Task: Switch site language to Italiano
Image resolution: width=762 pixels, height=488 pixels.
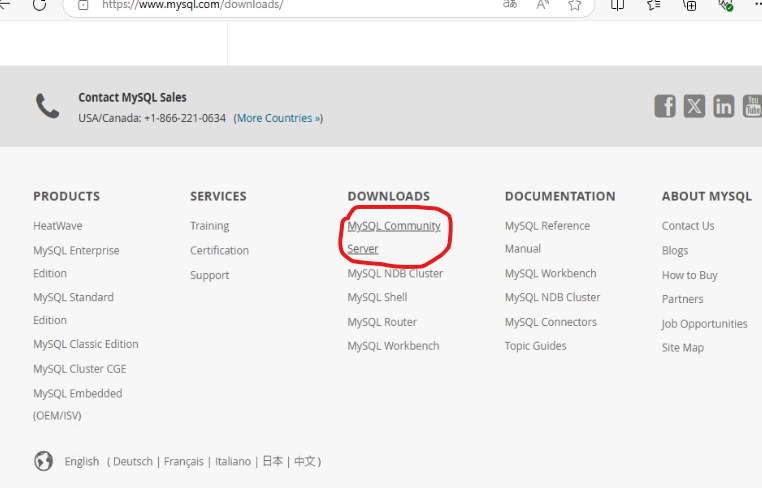Action: [x=233, y=461]
